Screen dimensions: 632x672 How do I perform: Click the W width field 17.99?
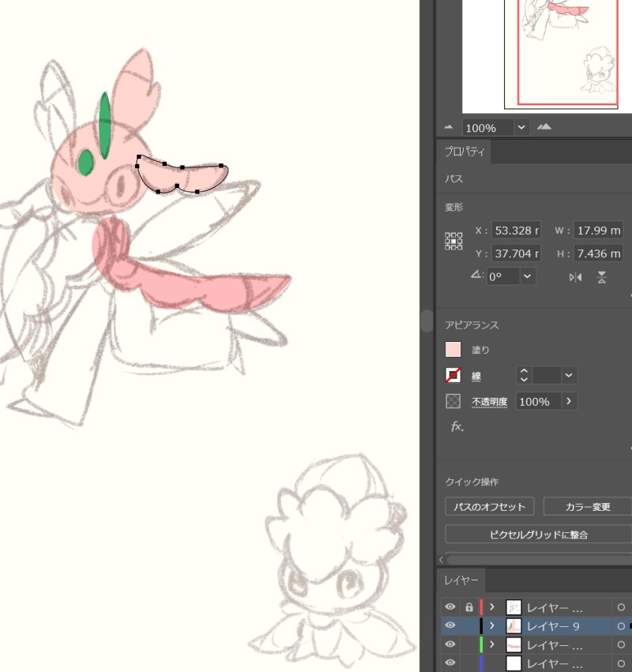coord(598,231)
